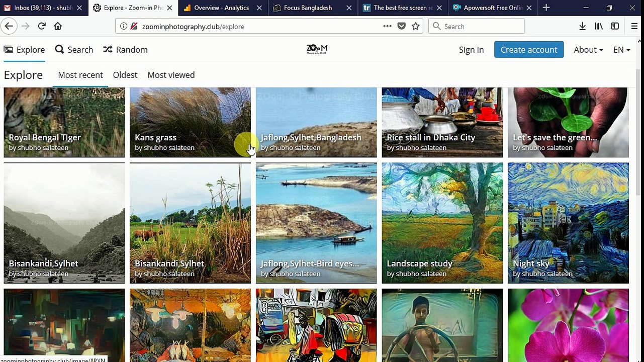
Task: Click the Create account button
Action: click(529, 50)
